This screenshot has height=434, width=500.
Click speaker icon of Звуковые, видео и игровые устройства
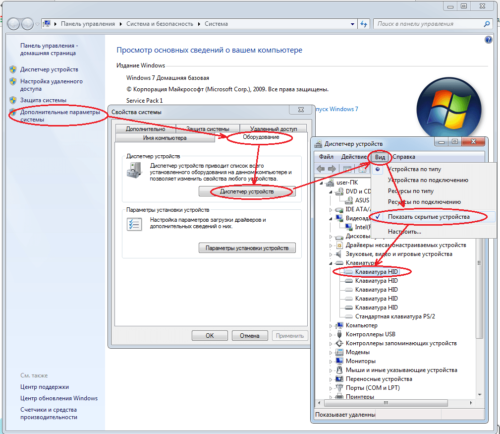click(x=339, y=254)
